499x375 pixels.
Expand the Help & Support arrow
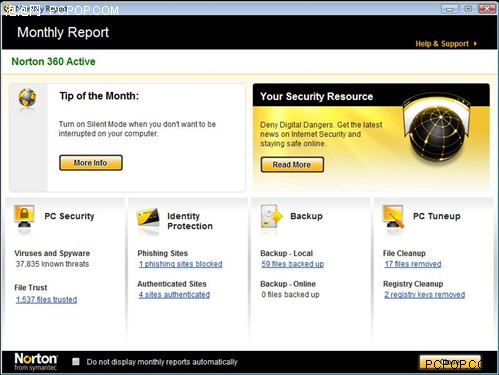[x=475, y=44]
